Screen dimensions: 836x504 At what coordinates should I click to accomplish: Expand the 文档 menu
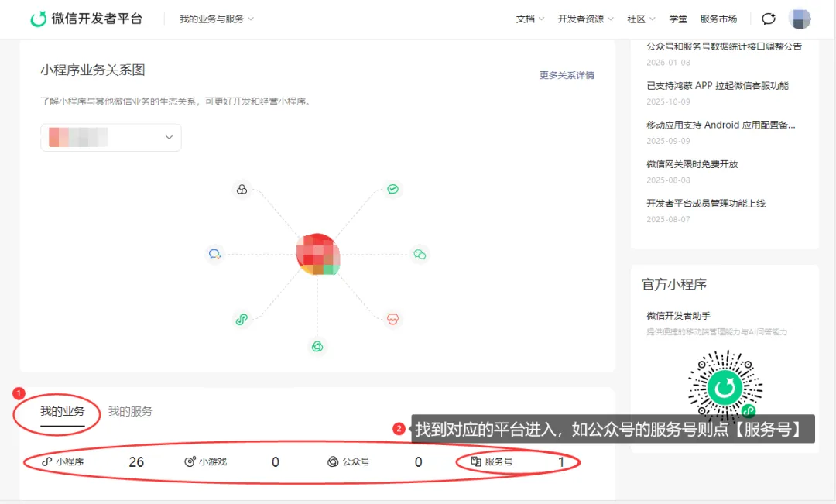(530, 19)
